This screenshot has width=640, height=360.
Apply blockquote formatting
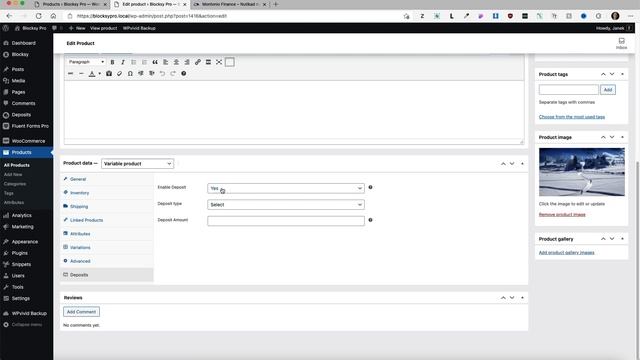155,62
